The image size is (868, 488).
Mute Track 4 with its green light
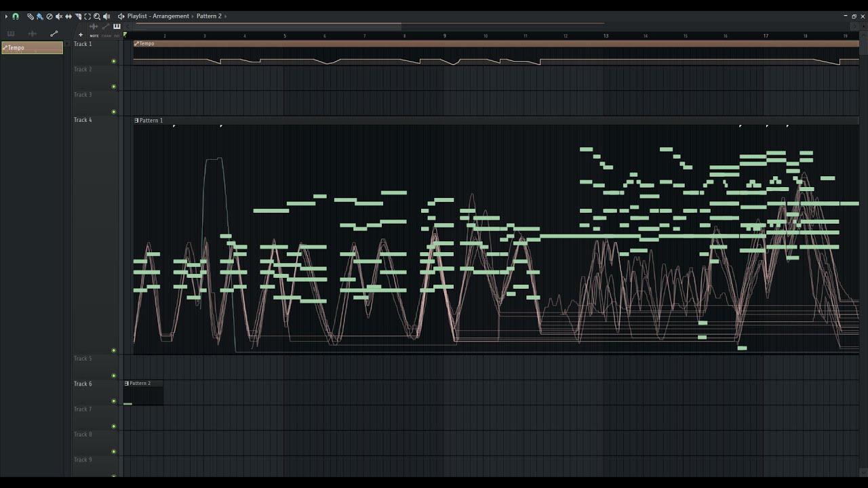click(x=113, y=350)
